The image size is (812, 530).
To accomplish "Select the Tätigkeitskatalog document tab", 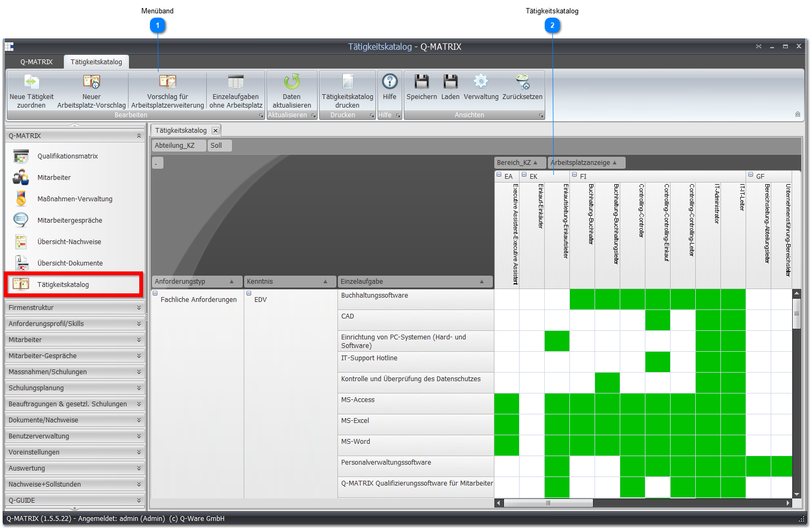I will pos(181,131).
